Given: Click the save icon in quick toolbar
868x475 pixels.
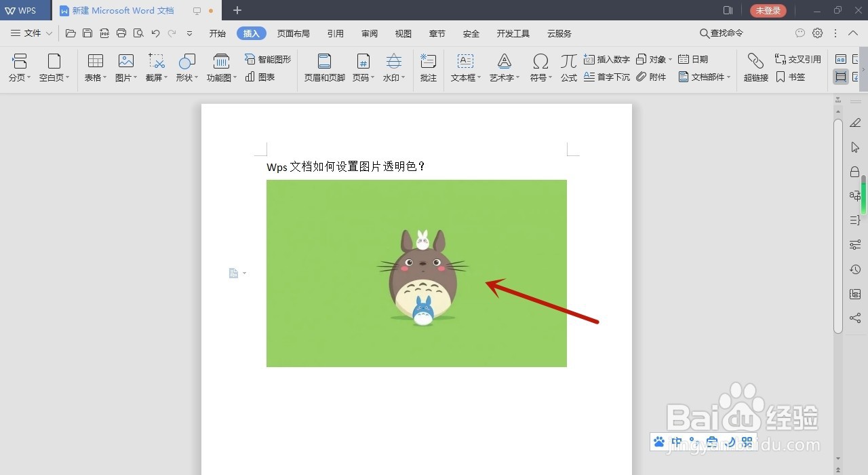Looking at the screenshot, I should pos(87,33).
